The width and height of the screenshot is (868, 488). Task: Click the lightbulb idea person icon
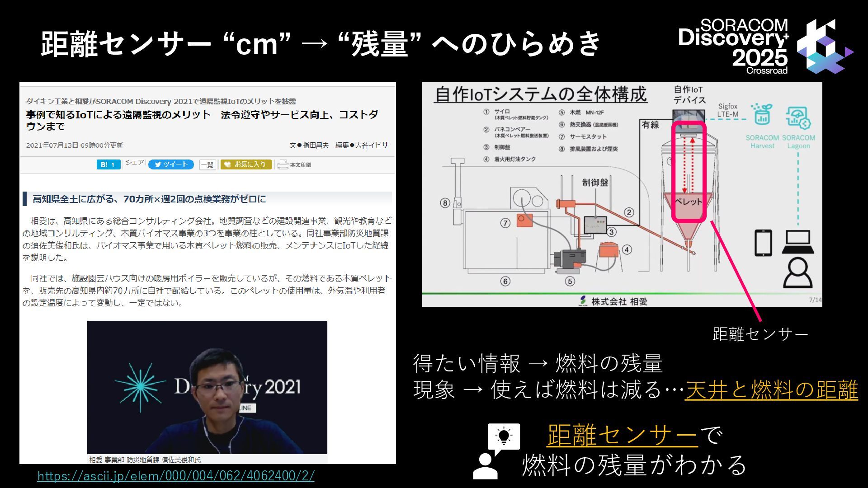pos(496,451)
